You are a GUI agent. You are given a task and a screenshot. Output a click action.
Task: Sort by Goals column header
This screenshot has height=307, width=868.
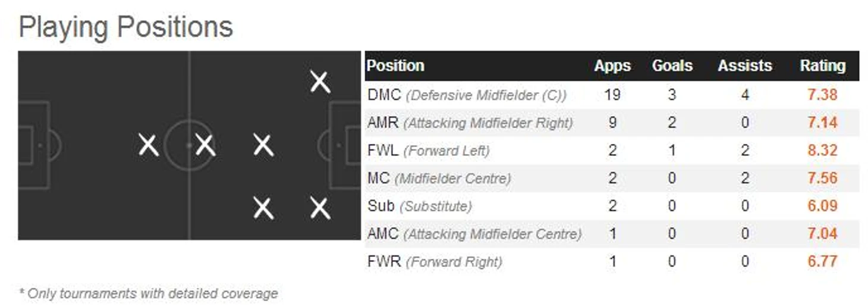coord(672,65)
